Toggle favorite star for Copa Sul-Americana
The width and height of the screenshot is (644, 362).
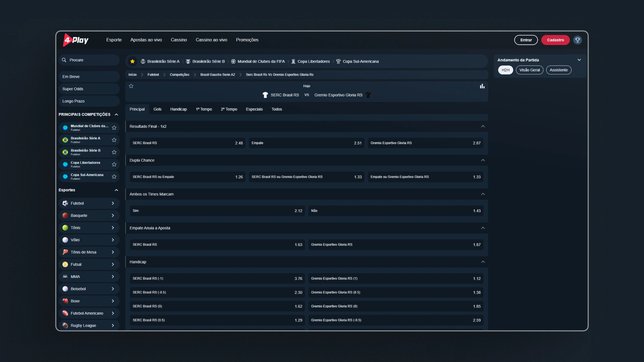[x=114, y=177]
